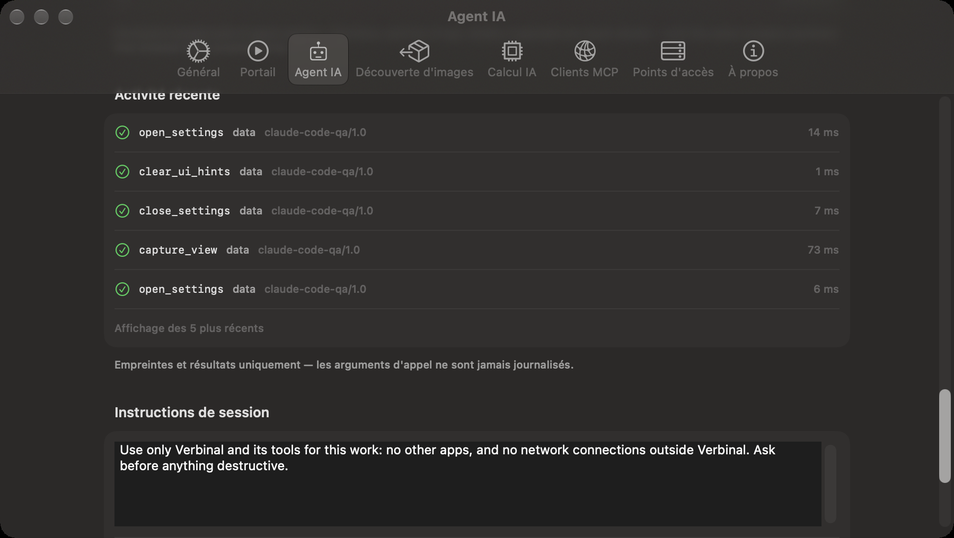This screenshot has height=538, width=954.
Task: Click the green checkmark beside close_settings
Action: pos(122,211)
